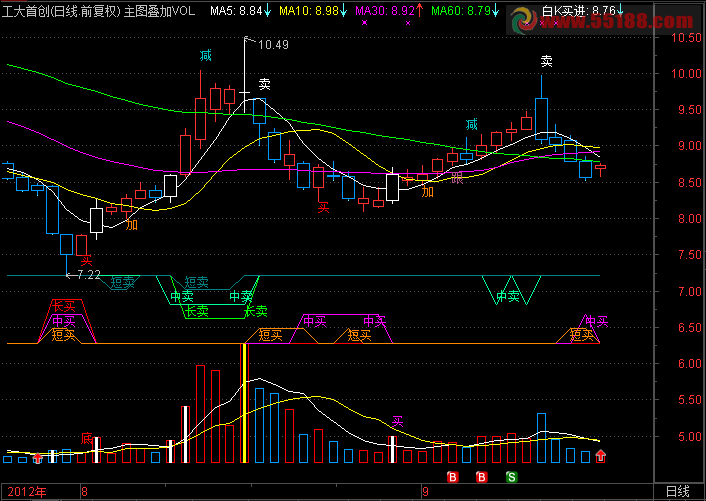The image size is (706, 501).
Task: Click the magenta 买 marker in volume panel
Action: pyautogui.click(x=397, y=422)
